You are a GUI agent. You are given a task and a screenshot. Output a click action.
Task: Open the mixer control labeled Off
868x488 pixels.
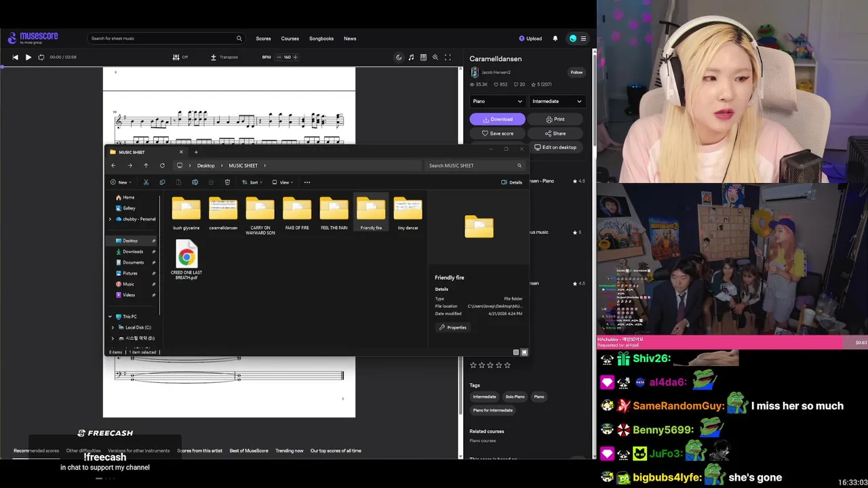point(180,57)
